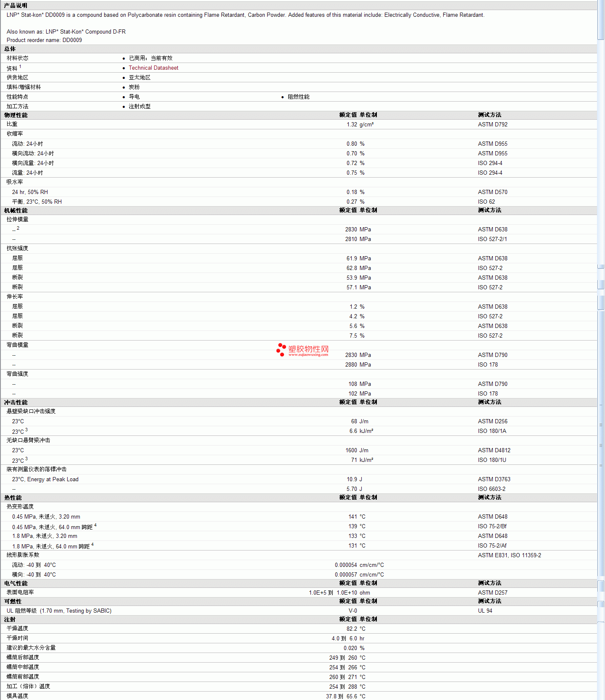Click 'ISO 527-2/1' test method
This screenshot has height=700, width=605.
(492, 239)
